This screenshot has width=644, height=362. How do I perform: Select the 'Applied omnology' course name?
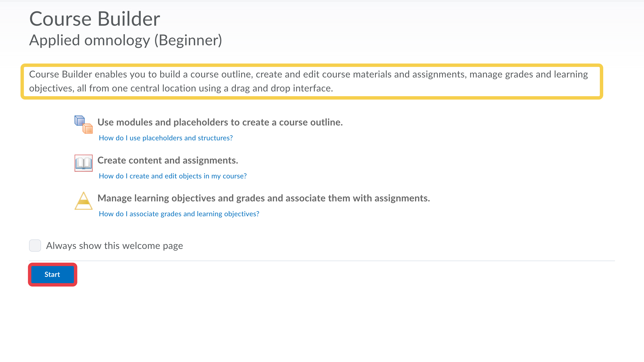90,40
